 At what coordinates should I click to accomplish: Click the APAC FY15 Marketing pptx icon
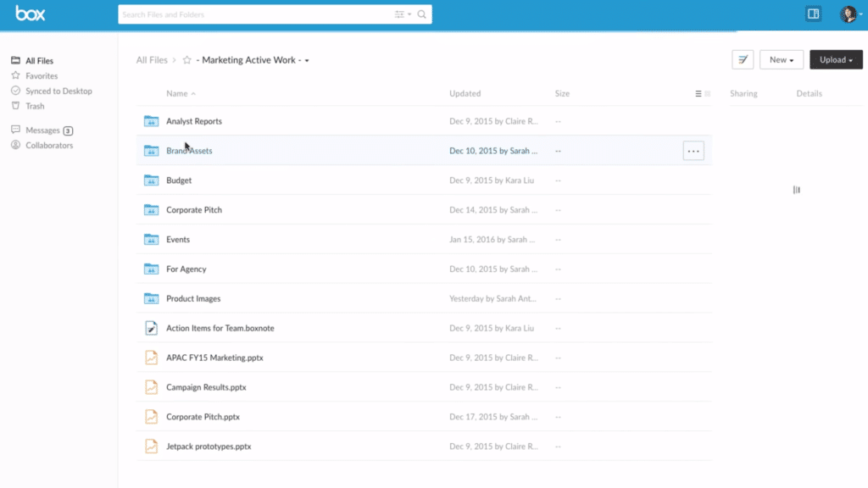(151, 358)
